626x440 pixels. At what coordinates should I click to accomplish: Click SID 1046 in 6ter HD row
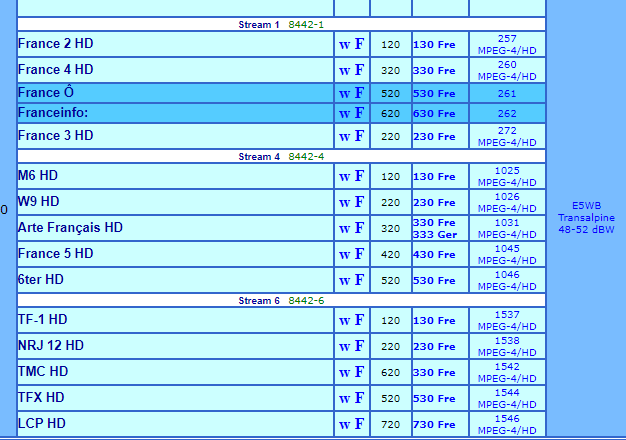pyautogui.click(x=507, y=274)
